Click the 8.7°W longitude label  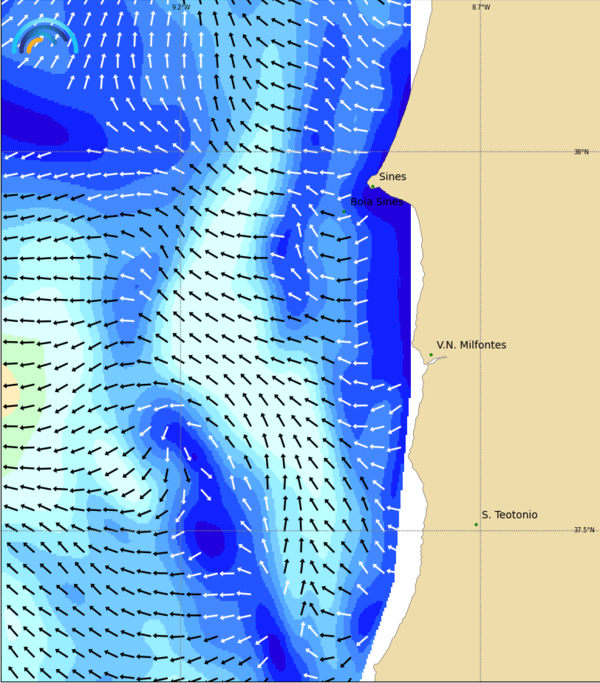(481, 7)
